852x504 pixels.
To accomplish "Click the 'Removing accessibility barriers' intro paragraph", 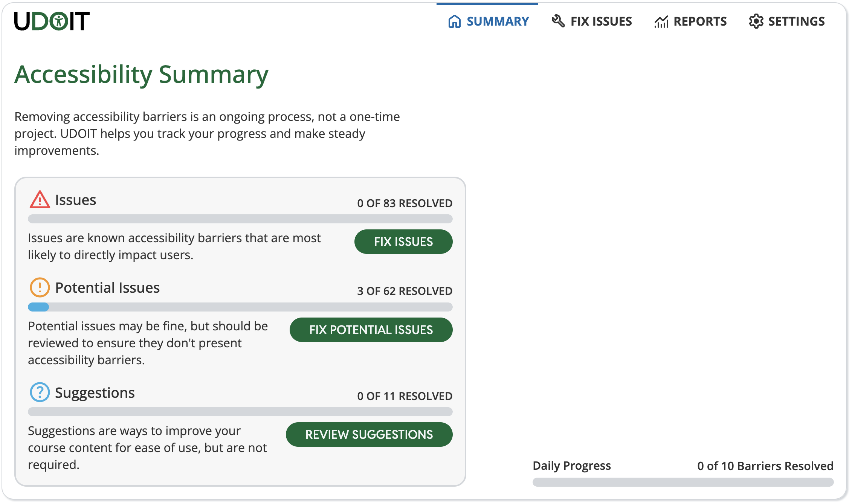I will tap(207, 134).
